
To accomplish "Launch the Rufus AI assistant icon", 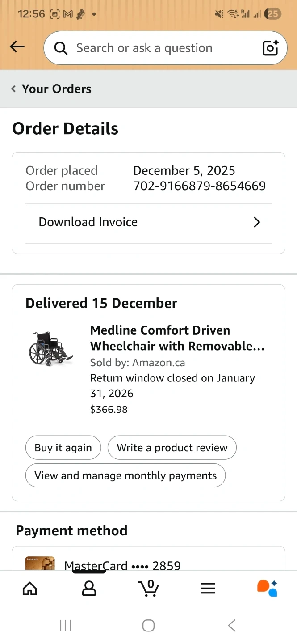I will click(x=267, y=588).
